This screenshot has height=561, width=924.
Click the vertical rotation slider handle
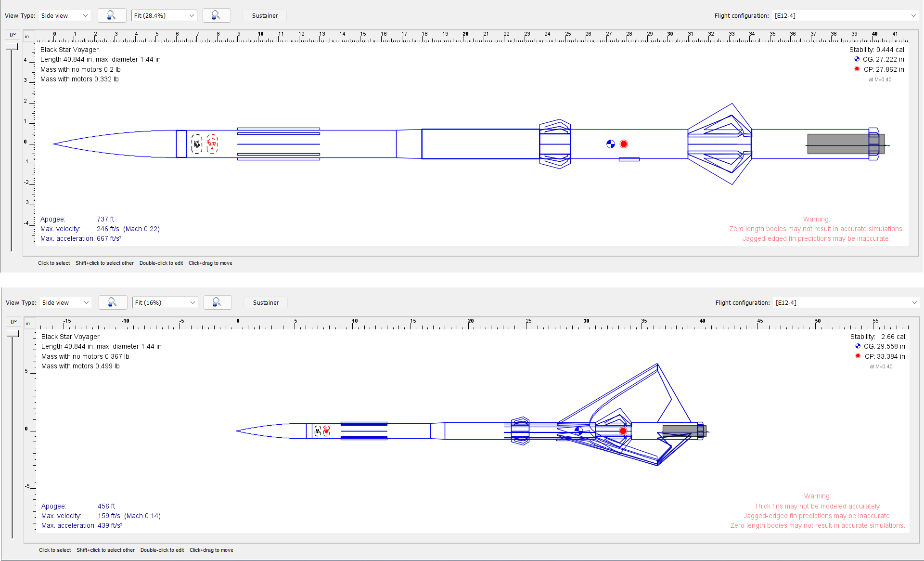[12, 47]
